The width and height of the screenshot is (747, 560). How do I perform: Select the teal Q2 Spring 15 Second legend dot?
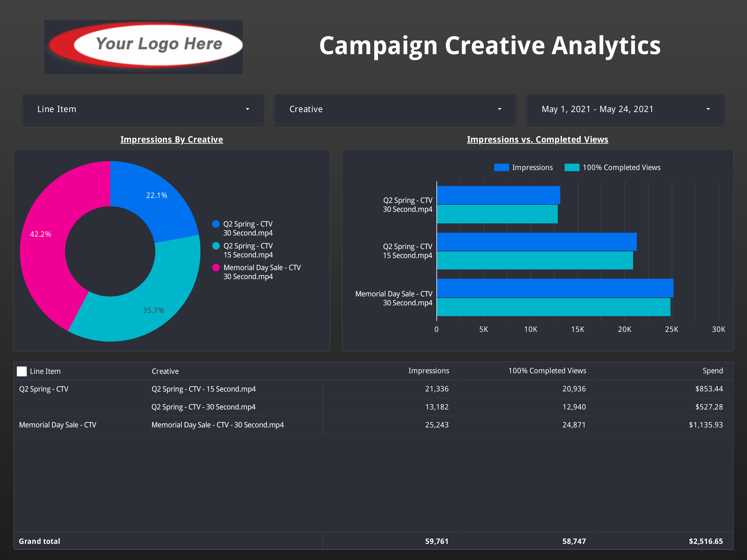(216, 246)
